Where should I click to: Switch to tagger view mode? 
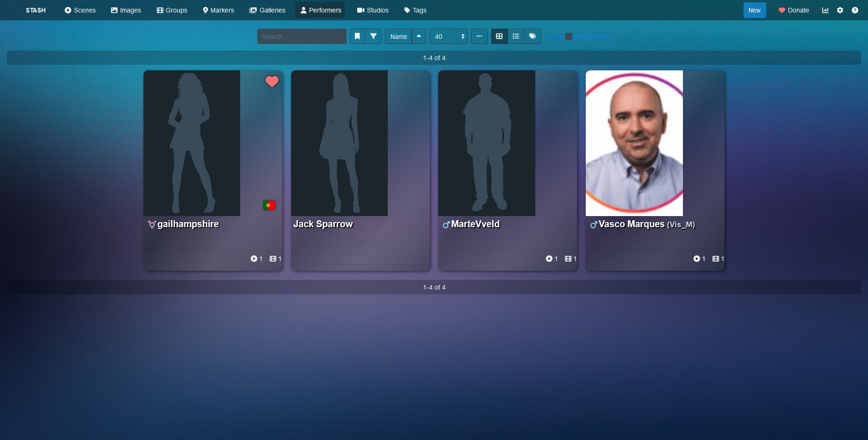point(533,37)
